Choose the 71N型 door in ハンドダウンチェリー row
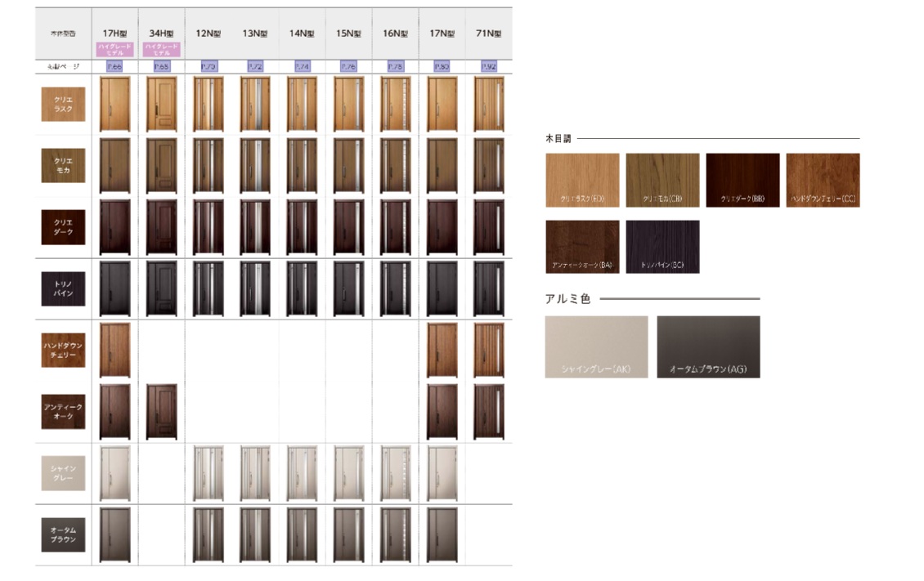The height and width of the screenshot is (581, 924). click(489, 351)
